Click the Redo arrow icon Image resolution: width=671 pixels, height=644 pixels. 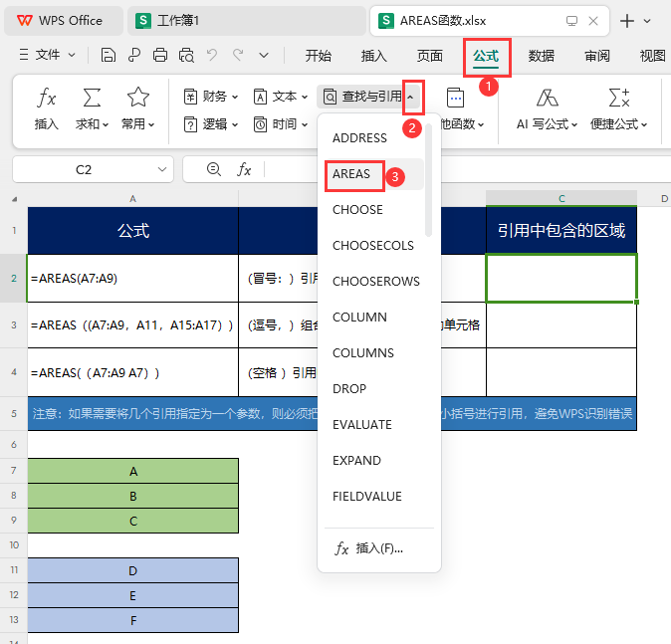click(x=238, y=55)
